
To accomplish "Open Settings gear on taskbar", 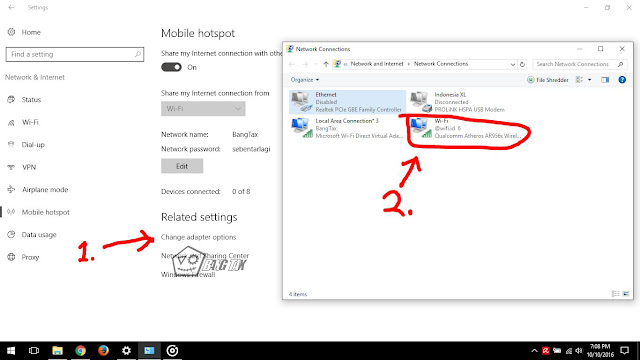I will [126, 351].
